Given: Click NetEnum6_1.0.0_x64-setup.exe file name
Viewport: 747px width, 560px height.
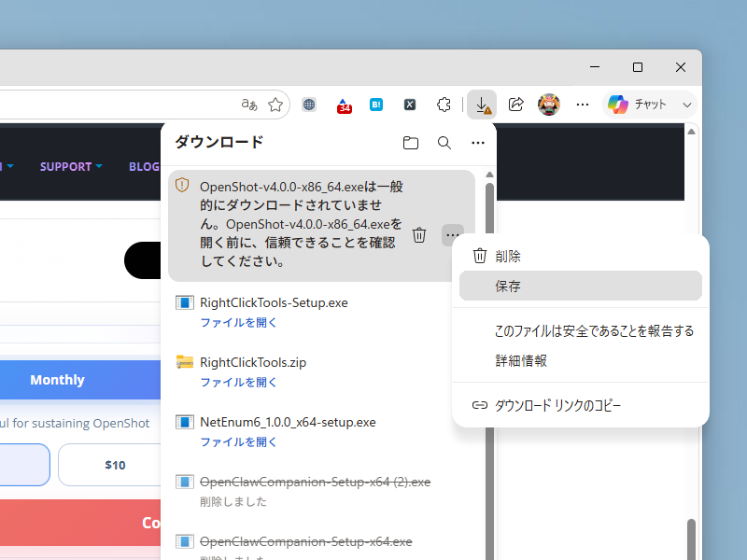Looking at the screenshot, I should pos(288,422).
